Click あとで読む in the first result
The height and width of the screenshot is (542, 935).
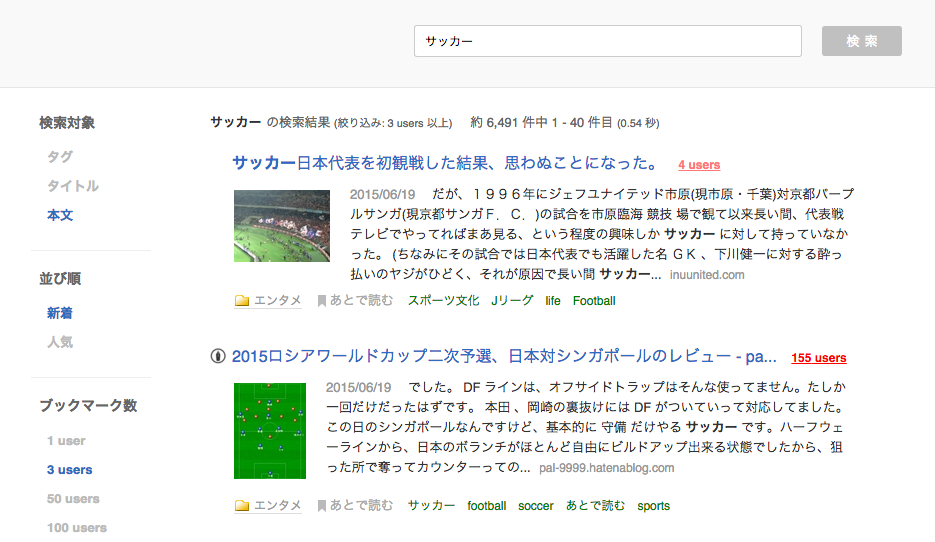point(361,301)
